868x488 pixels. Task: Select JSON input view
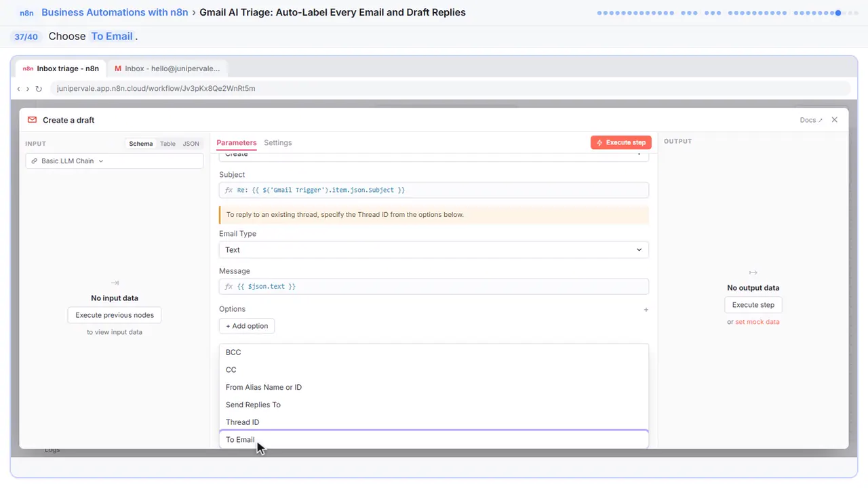191,144
